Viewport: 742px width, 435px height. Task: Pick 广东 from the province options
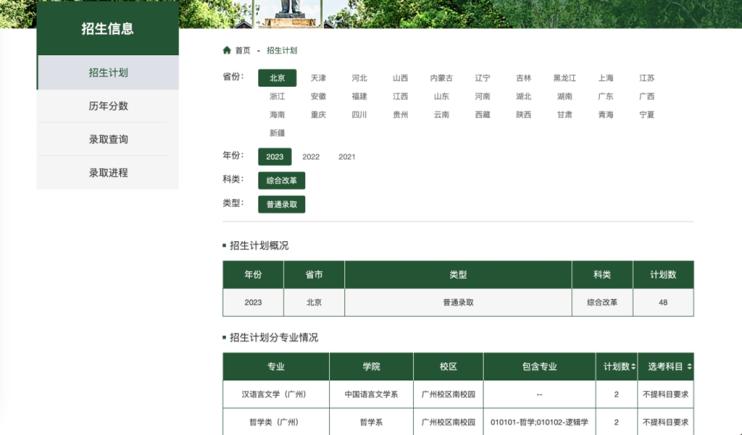coord(606,97)
